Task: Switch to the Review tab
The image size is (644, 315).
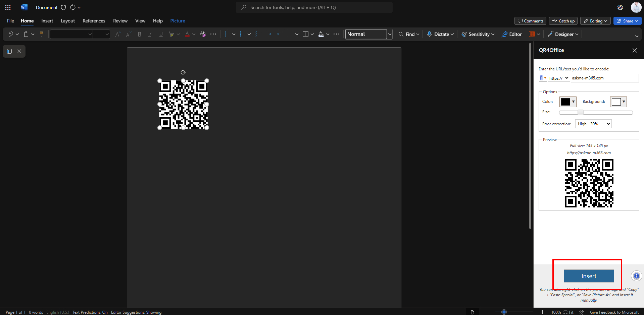Action: point(120,21)
